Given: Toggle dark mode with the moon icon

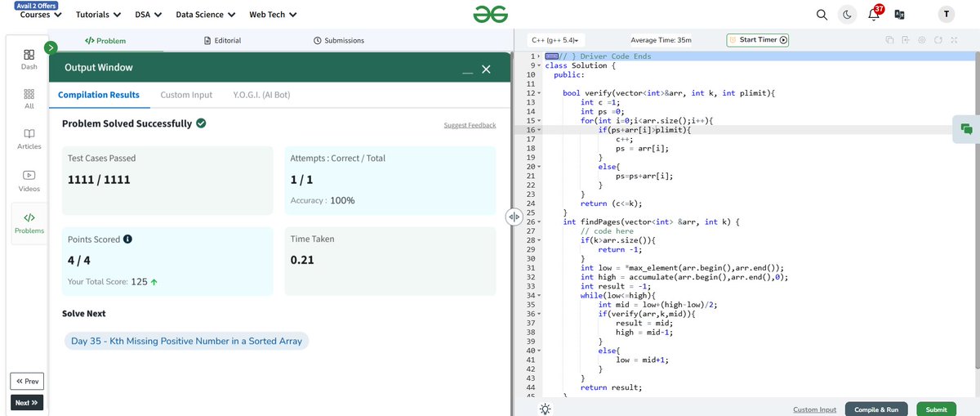Looking at the screenshot, I should [x=848, y=15].
